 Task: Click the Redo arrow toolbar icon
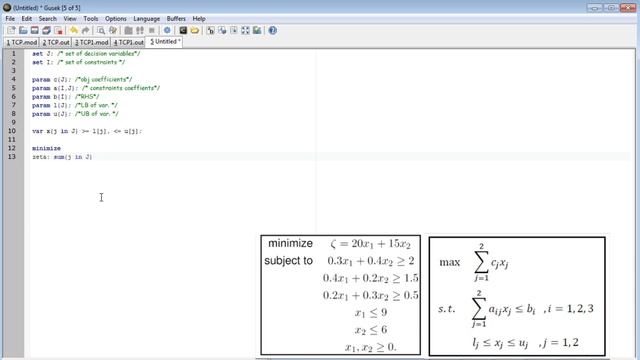pos(85,30)
